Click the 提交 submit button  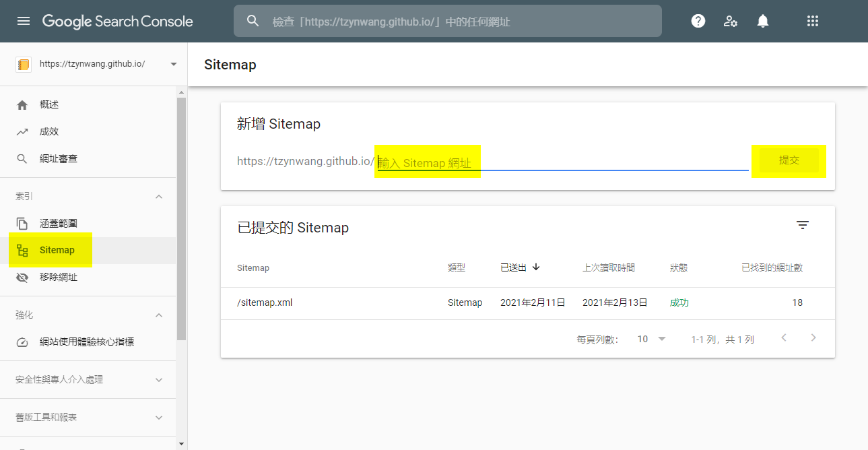tap(789, 160)
